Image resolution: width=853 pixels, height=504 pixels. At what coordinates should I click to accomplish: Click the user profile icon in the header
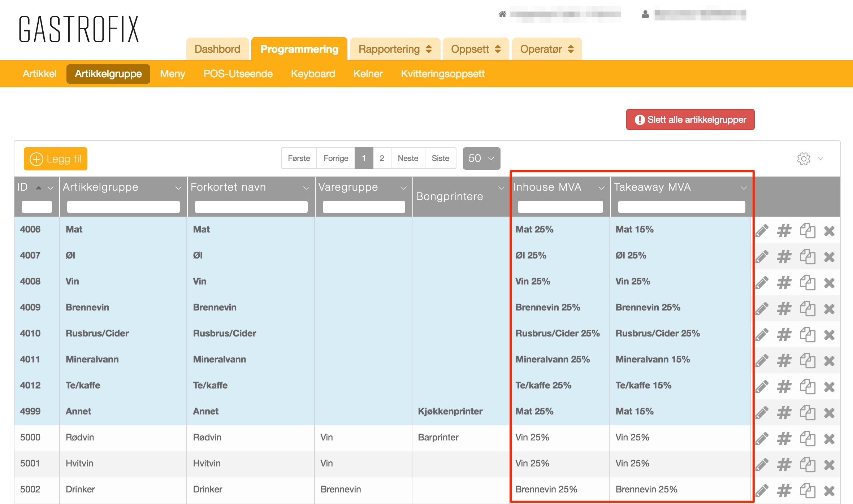pos(645,14)
